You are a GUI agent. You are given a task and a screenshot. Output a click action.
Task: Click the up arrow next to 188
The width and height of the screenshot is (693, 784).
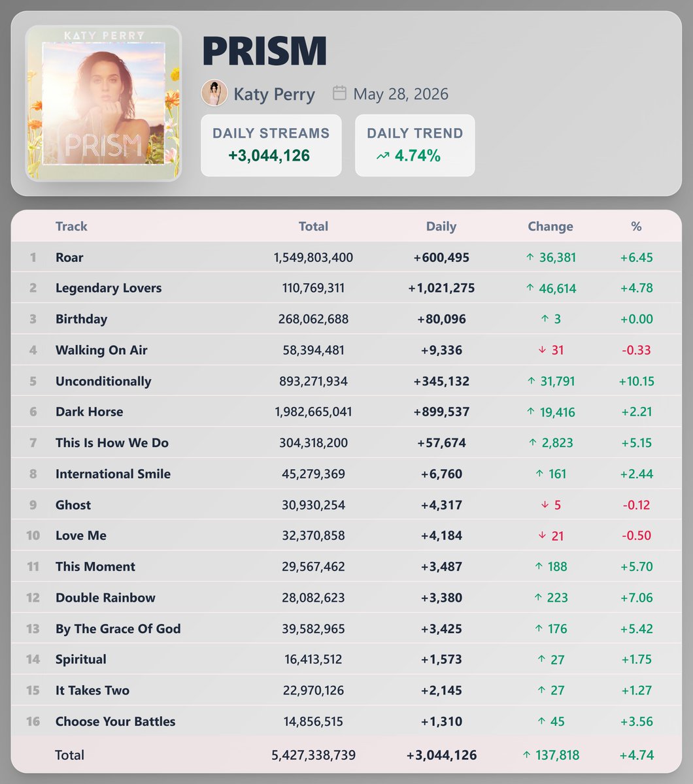point(539,566)
